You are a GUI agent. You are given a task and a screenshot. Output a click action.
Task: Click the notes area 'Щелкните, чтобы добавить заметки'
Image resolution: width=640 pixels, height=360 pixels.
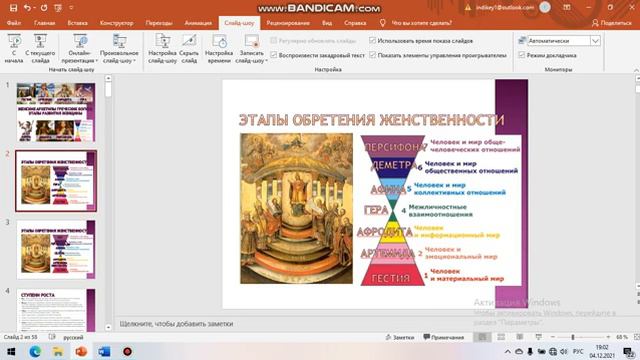(176, 324)
